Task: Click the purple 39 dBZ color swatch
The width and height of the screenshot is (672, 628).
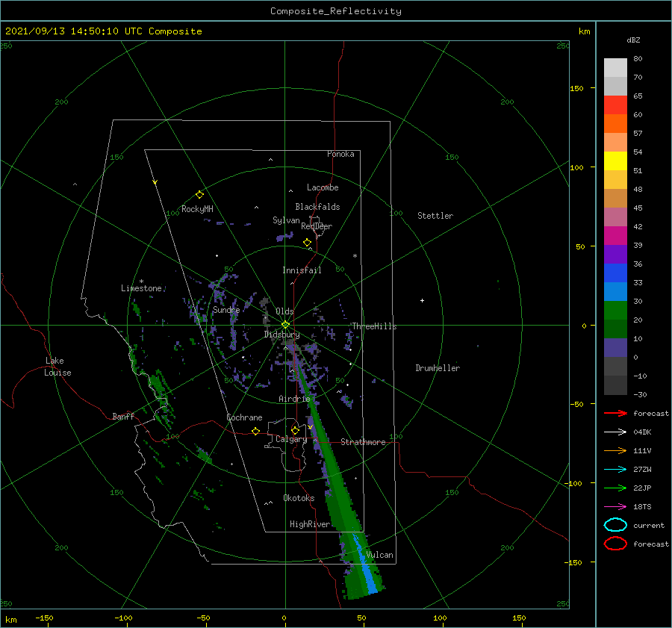Action: (615, 254)
